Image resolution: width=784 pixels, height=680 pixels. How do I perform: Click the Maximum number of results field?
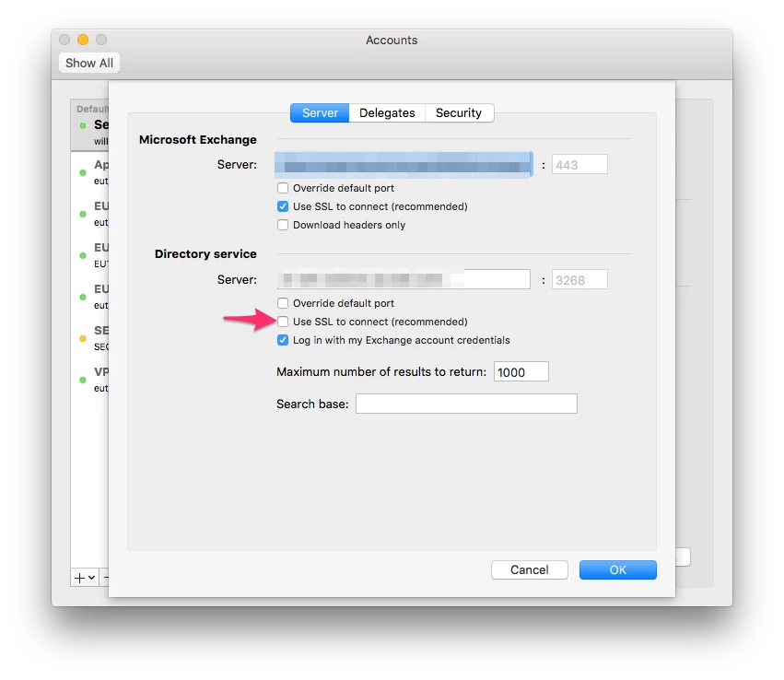click(521, 371)
